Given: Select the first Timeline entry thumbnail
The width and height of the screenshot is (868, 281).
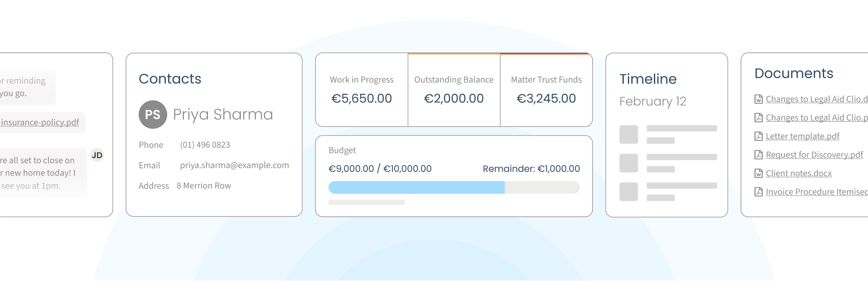Looking at the screenshot, I should (628, 135).
